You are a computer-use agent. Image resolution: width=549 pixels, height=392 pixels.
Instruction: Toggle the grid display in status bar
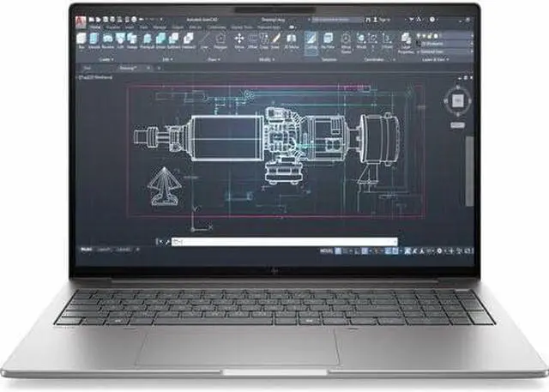click(340, 250)
